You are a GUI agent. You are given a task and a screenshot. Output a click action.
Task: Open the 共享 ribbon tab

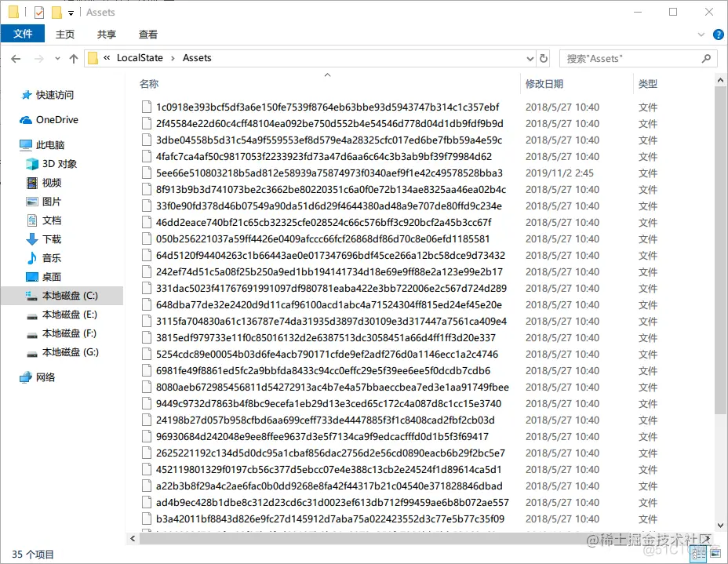[x=107, y=35]
